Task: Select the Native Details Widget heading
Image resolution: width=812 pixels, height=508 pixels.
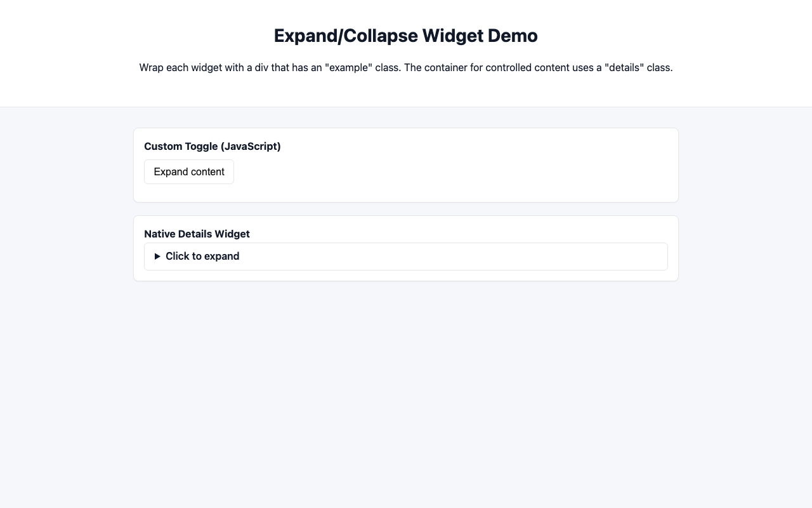Action: coord(197,234)
